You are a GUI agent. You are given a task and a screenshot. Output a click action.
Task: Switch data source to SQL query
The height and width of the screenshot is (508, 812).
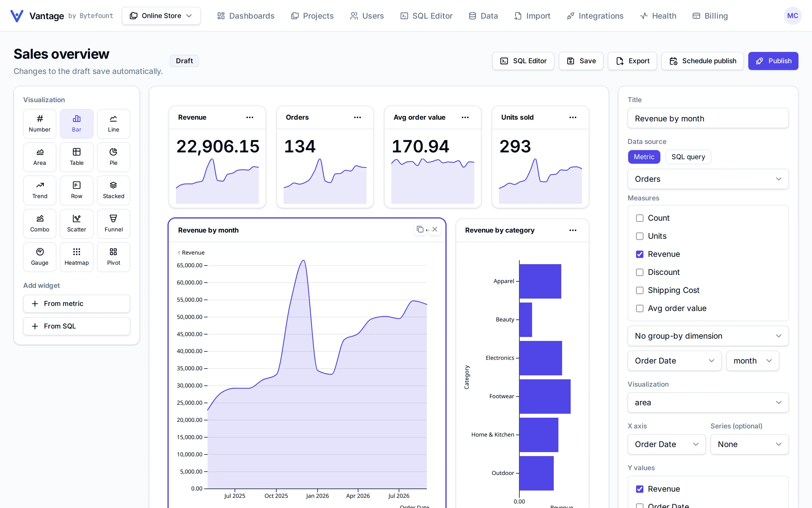point(688,157)
